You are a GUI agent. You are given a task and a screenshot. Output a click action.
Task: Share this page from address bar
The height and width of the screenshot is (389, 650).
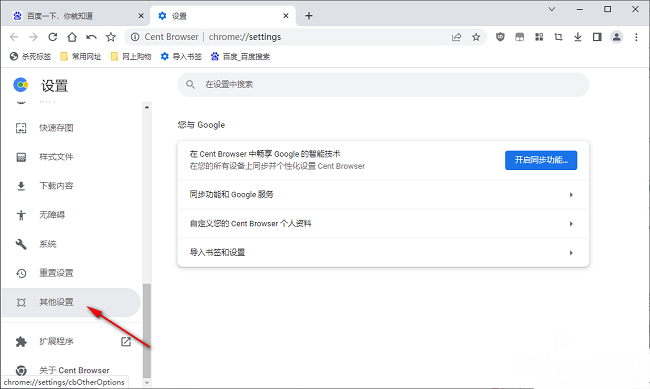pyautogui.click(x=456, y=37)
